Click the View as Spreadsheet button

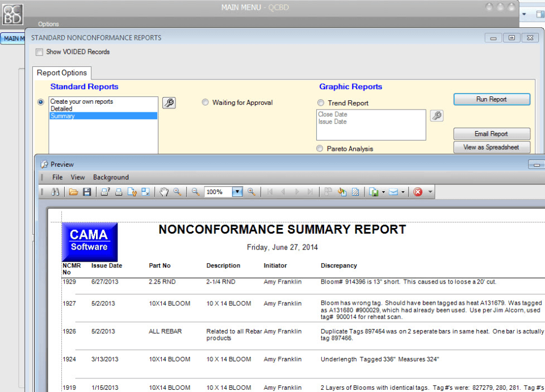pyautogui.click(x=492, y=147)
